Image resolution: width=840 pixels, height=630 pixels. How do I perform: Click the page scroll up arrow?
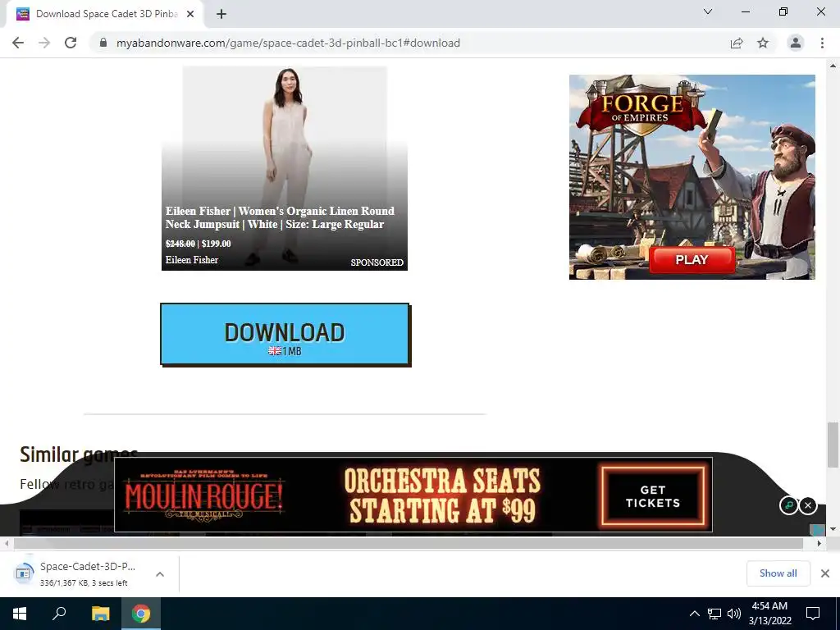click(833, 66)
